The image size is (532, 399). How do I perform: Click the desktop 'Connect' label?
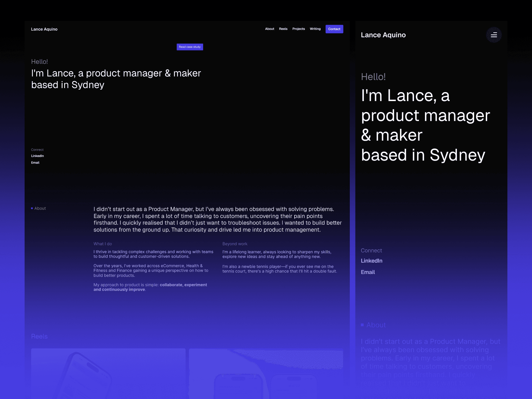(x=37, y=150)
